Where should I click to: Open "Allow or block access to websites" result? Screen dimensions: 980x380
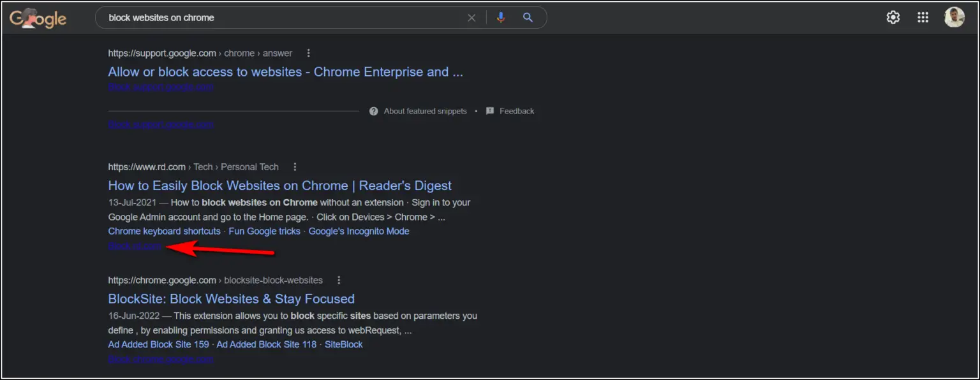point(285,71)
